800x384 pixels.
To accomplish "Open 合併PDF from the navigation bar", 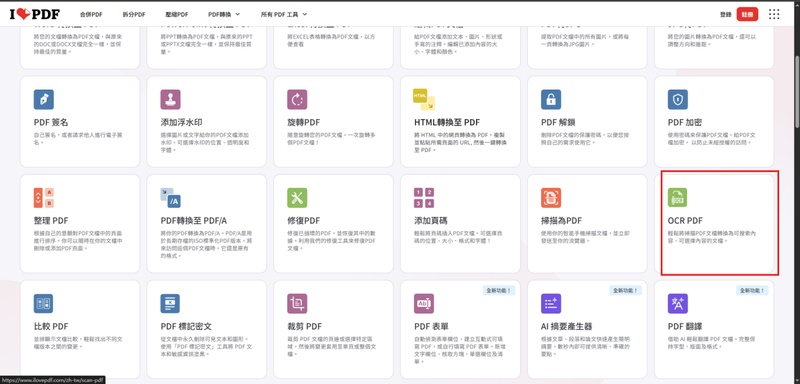I will 91,14.
